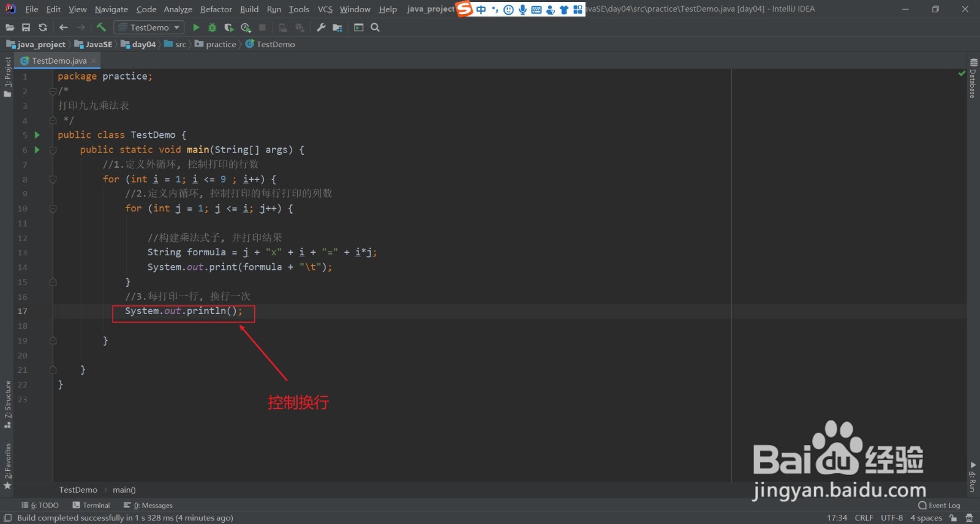Open the View menu
This screenshot has height=524, width=980.
78,9
